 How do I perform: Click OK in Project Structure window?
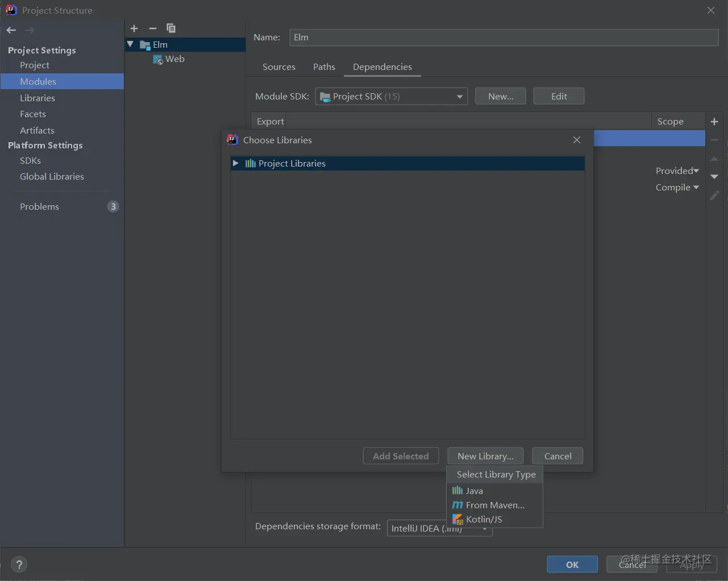tap(572, 565)
